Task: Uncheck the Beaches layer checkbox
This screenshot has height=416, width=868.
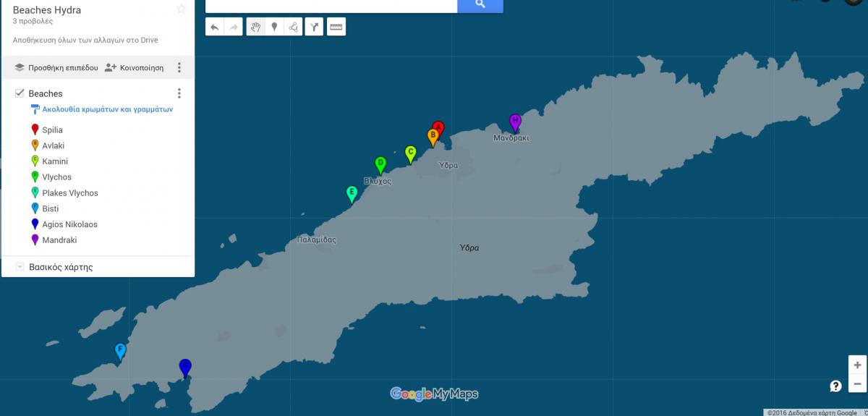Action: click(x=20, y=93)
